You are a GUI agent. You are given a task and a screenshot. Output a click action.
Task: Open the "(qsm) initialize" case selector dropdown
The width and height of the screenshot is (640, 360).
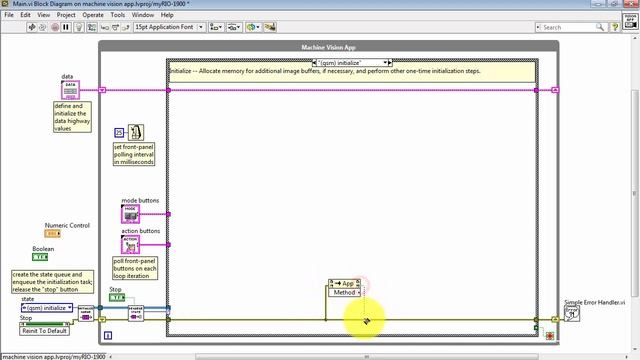(385, 63)
